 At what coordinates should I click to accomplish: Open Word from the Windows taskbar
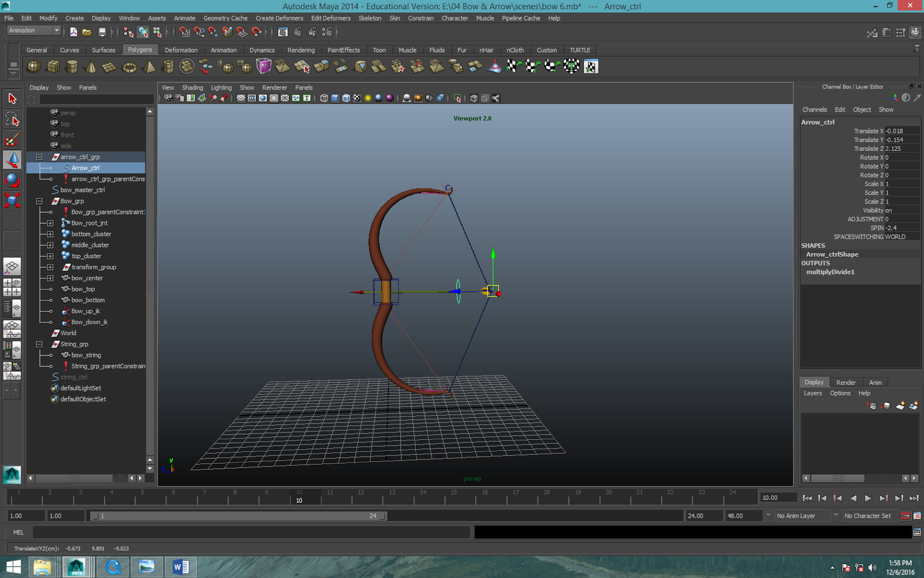pyautogui.click(x=181, y=567)
